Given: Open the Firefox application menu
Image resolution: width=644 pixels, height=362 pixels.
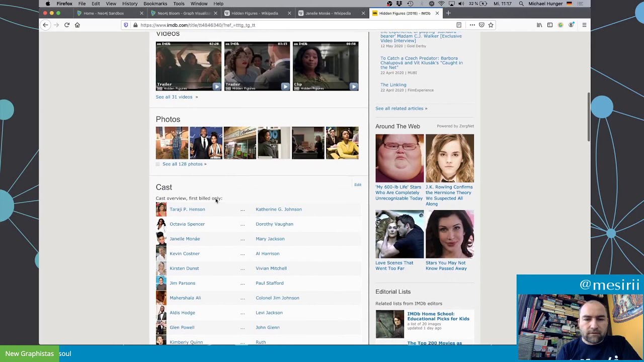Looking at the screenshot, I should pos(64,4).
